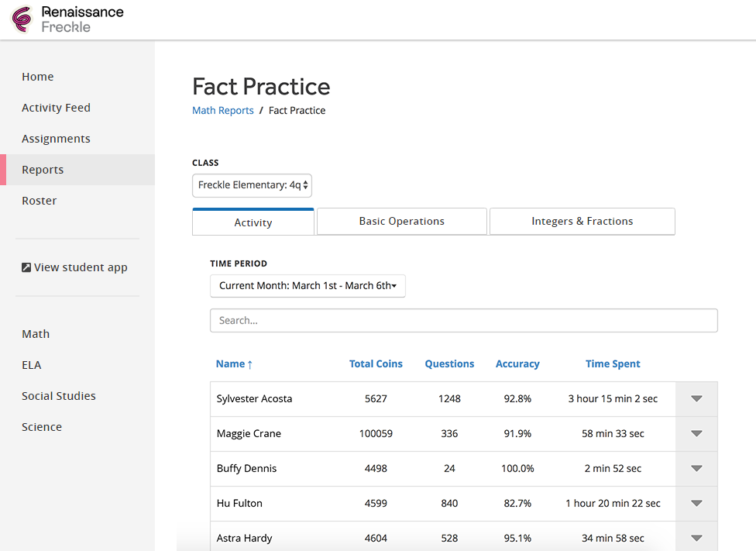This screenshot has height=551, width=756.
Task: Select the Activity tab
Action: coord(253,222)
